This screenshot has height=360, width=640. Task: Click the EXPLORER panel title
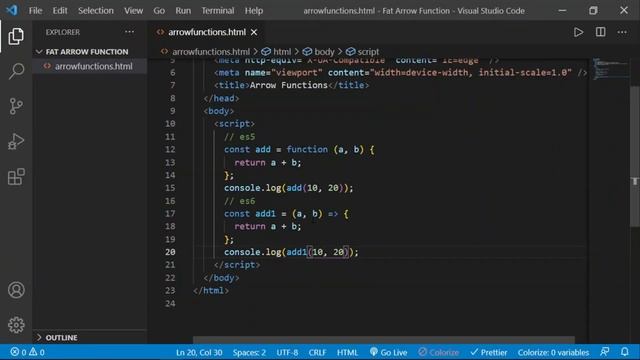click(x=63, y=32)
